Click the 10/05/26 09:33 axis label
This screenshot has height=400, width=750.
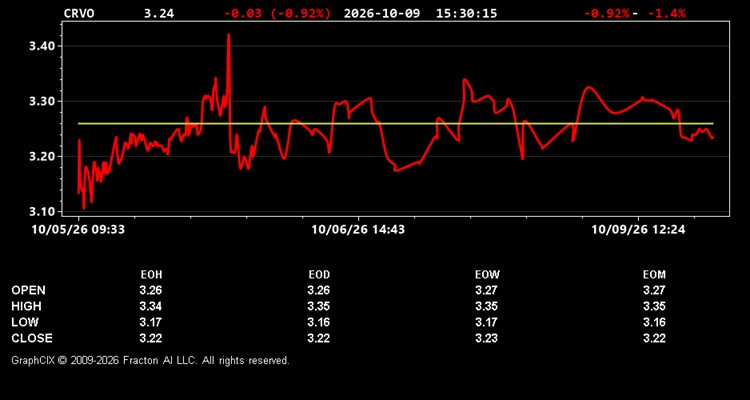(78, 230)
